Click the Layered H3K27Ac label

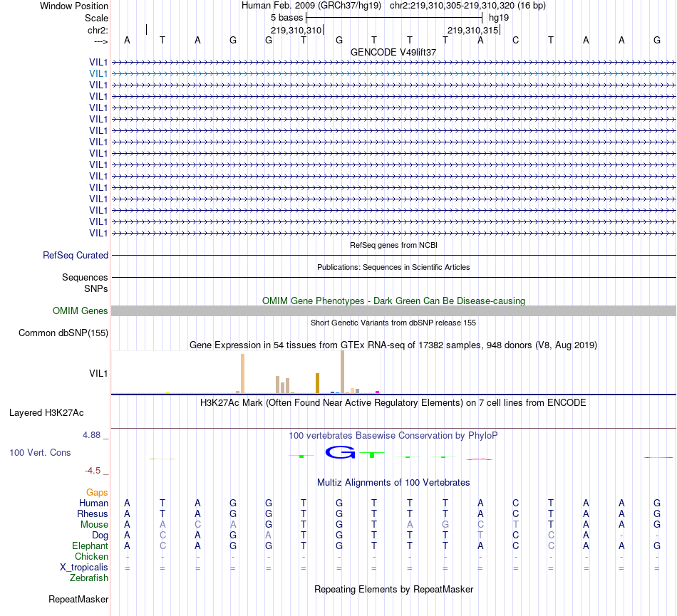point(46,413)
